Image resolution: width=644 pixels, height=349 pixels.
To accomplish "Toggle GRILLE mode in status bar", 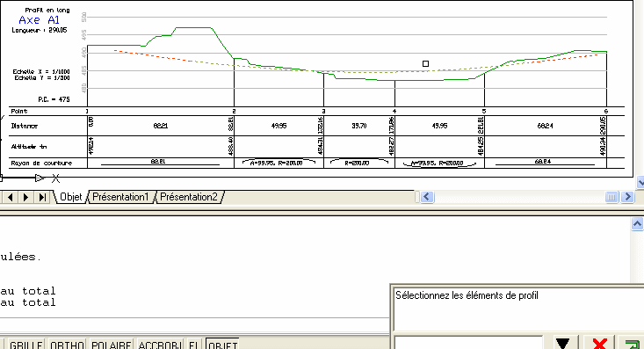I will [25, 345].
